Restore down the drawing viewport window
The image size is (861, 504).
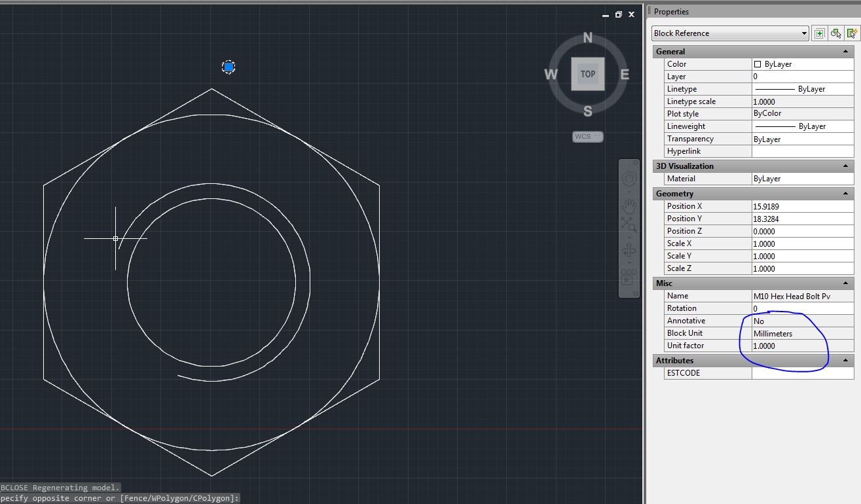pos(618,14)
